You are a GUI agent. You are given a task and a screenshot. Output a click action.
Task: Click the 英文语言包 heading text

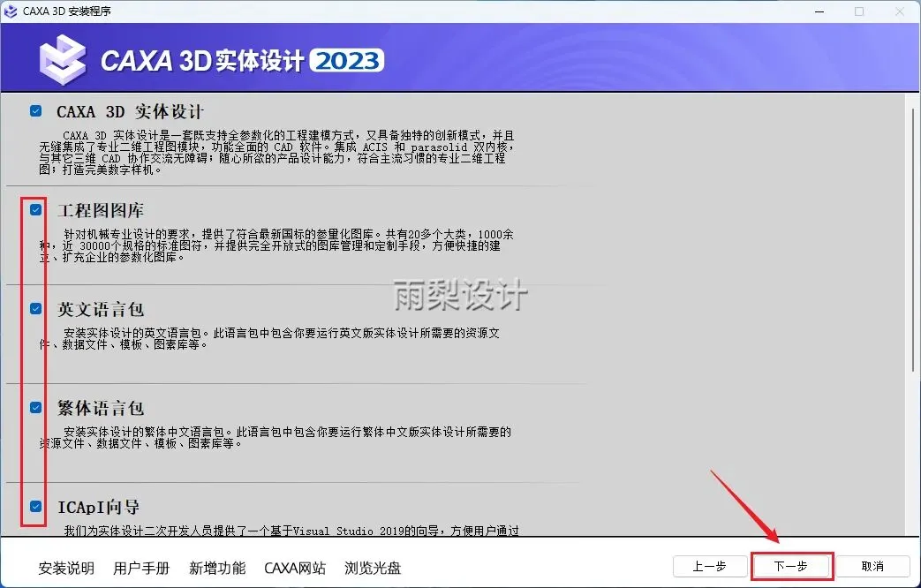[x=101, y=309]
